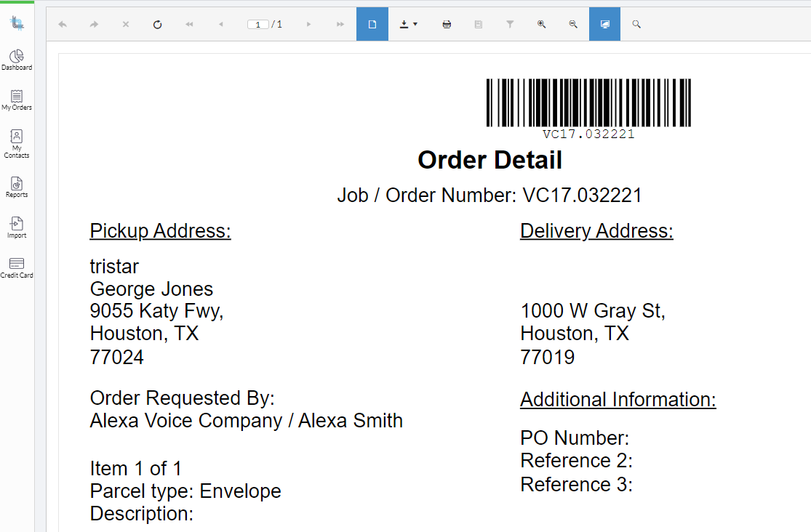Click the 9055 Katy Fwy address line

click(156, 311)
